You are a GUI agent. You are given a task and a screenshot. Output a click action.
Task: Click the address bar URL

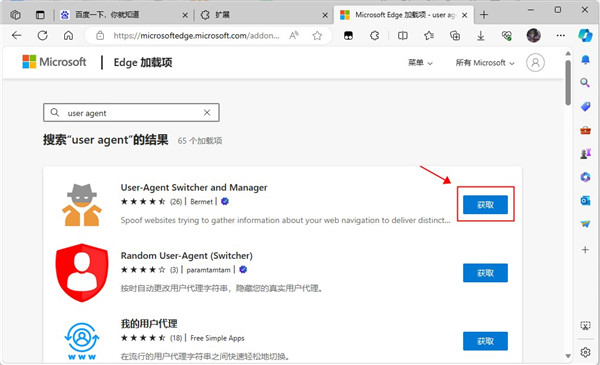196,36
